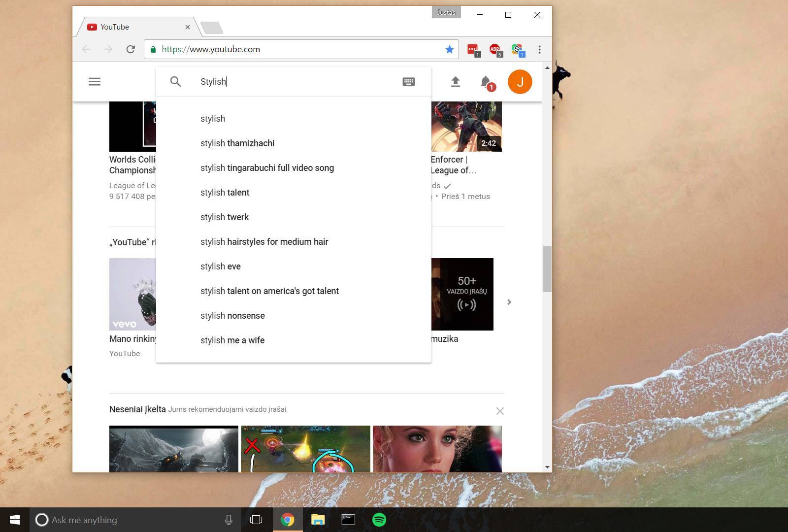Click the muzika playlist title
The width and height of the screenshot is (788, 532).
[x=444, y=339]
